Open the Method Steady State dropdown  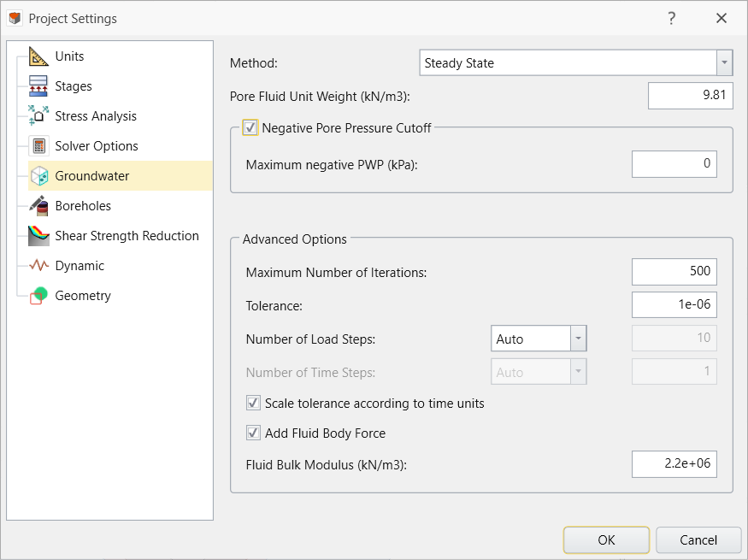pos(576,62)
